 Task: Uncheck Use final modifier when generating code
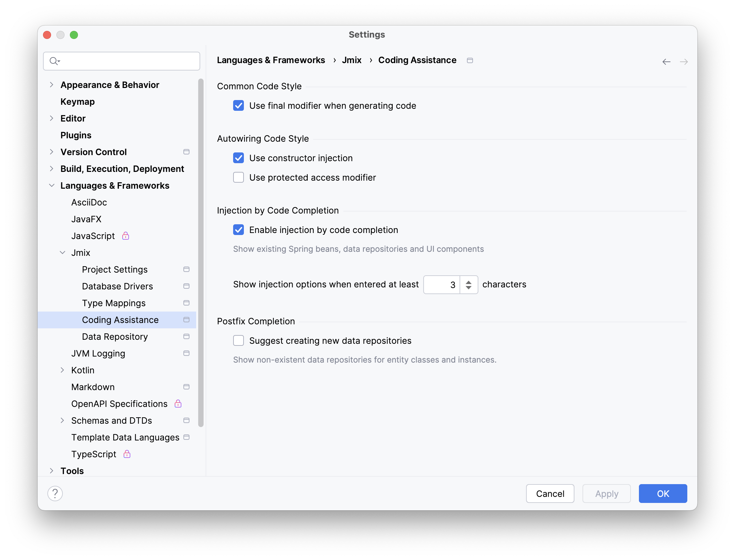point(238,105)
